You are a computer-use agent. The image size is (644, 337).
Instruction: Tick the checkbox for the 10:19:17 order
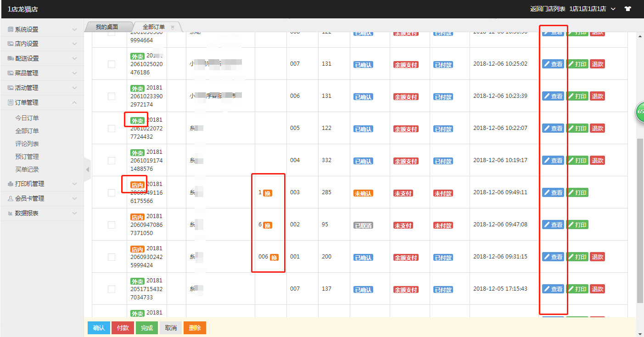coord(112,161)
